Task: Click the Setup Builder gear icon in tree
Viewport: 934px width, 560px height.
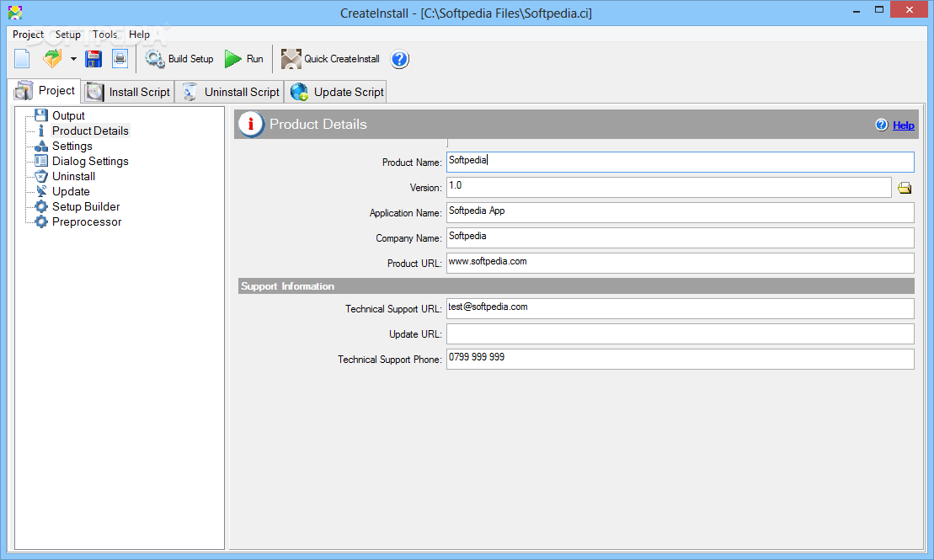Action: tap(41, 206)
